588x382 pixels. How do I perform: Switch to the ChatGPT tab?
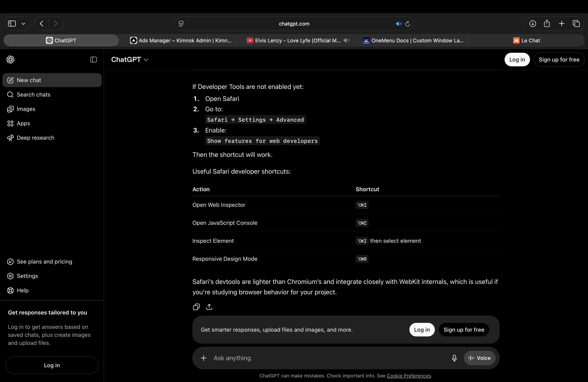point(61,41)
